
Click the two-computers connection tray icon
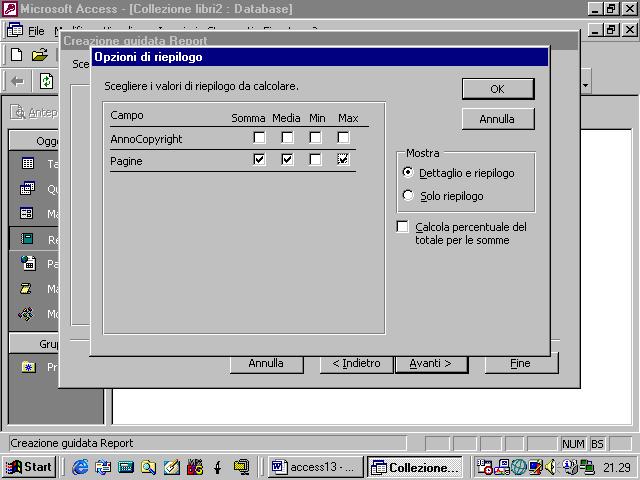pos(587,467)
